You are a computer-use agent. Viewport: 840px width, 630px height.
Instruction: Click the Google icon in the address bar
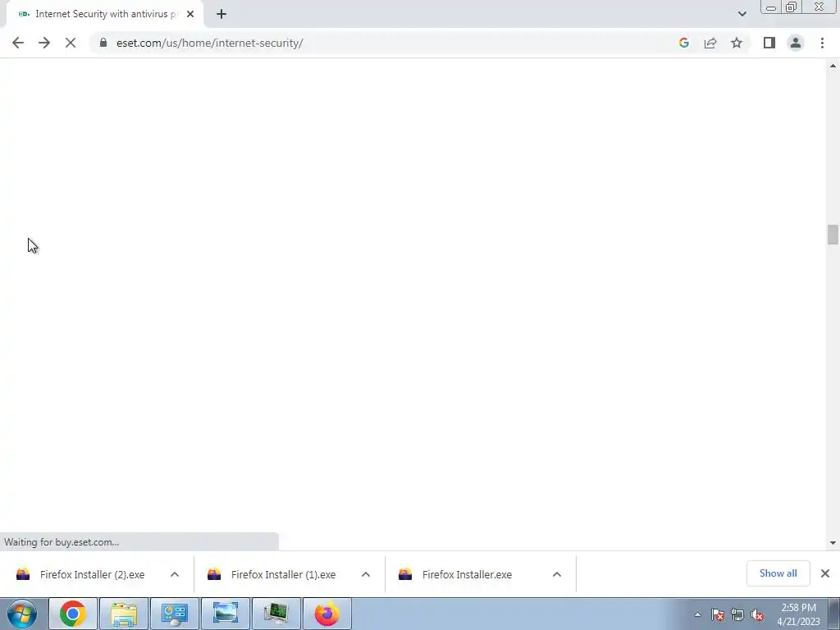683,43
